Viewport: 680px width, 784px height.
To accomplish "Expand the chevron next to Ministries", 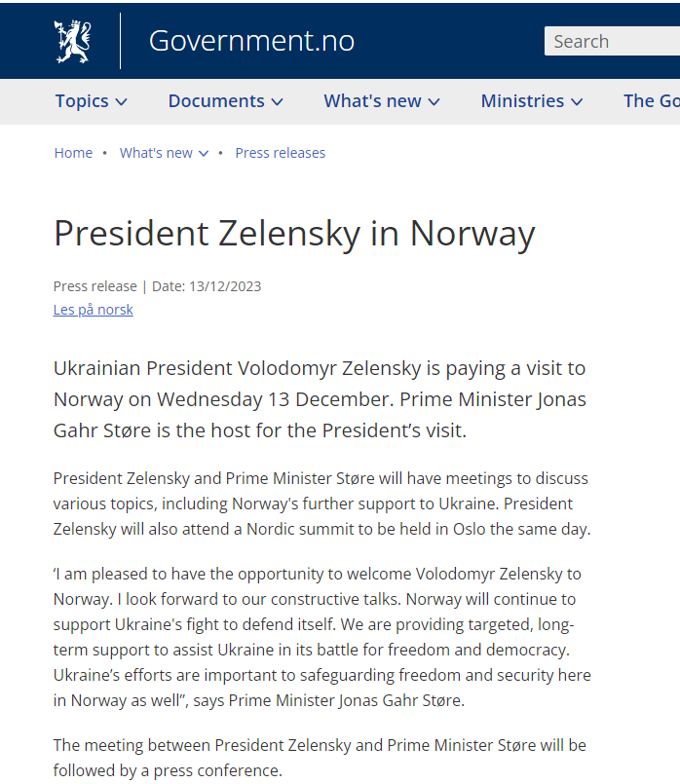I will tap(578, 102).
